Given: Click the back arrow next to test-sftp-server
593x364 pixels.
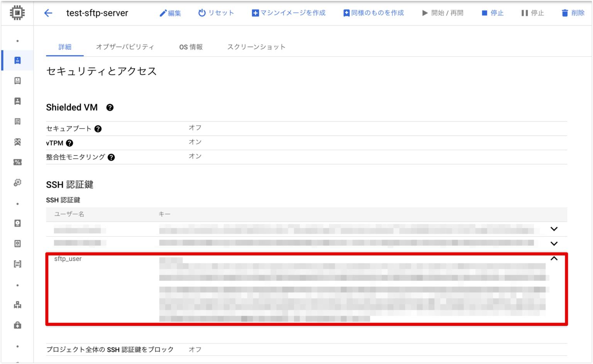Looking at the screenshot, I should click(48, 13).
